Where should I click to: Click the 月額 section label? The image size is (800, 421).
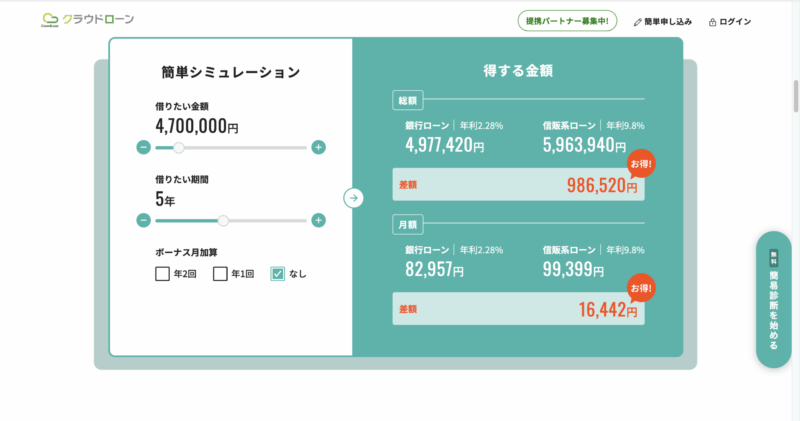pyautogui.click(x=408, y=224)
